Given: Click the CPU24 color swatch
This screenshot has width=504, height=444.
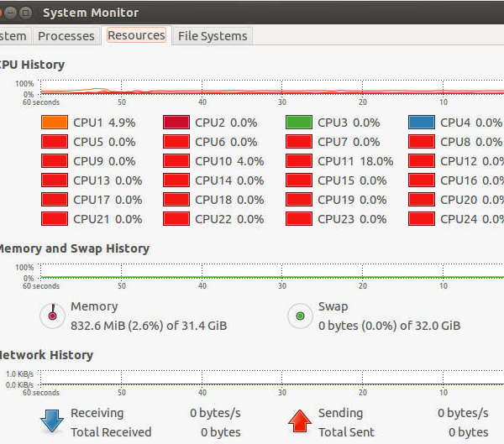Looking at the screenshot, I should pyautogui.click(x=422, y=219).
